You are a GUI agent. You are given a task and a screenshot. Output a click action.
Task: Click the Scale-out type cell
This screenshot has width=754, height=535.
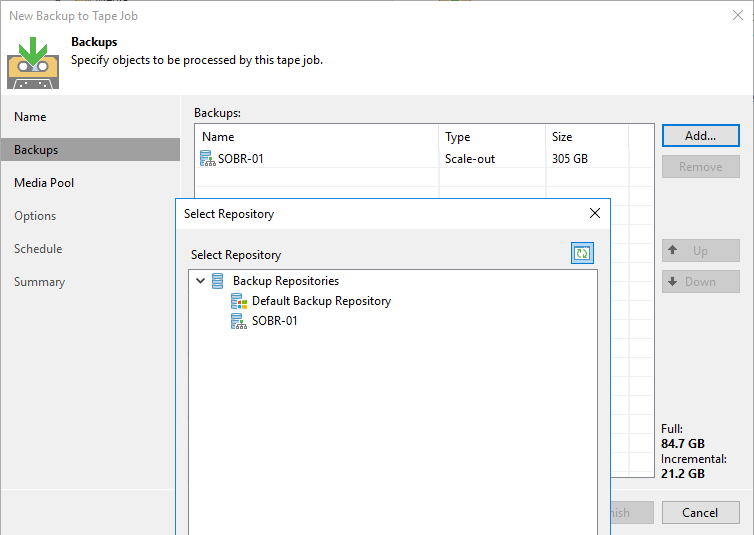pos(469,159)
